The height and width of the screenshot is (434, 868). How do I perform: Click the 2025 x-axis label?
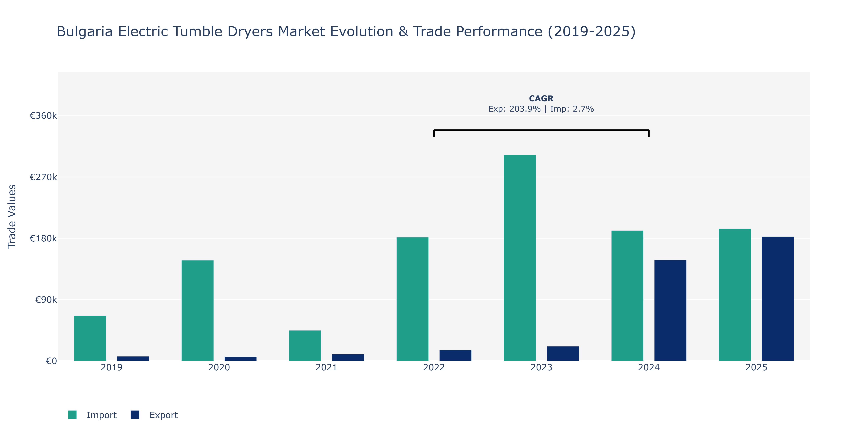pos(756,368)
